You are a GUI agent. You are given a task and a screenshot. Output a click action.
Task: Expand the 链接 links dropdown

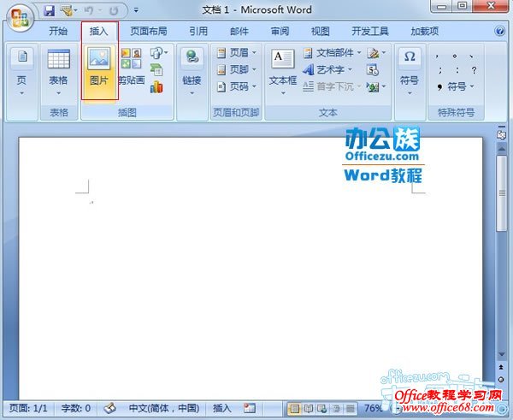pyautogui.click(x=192, y=73)
